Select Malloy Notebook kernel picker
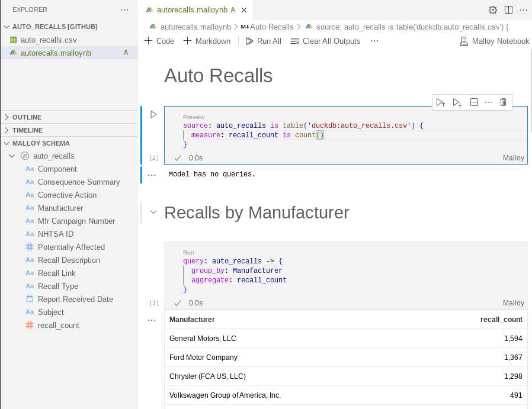Image resolution: width=532 pixels, height=409 pixels. click(x=494, y=41)
